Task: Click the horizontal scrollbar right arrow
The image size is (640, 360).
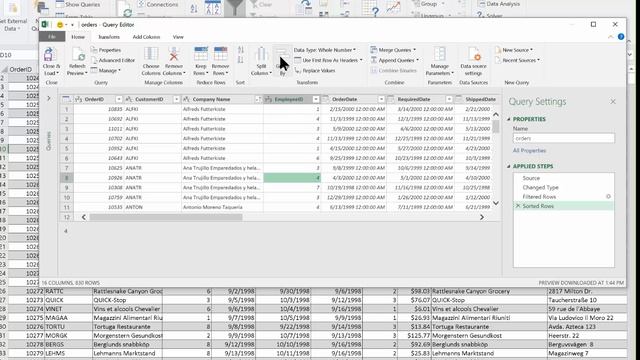Action: click(482, 217)
